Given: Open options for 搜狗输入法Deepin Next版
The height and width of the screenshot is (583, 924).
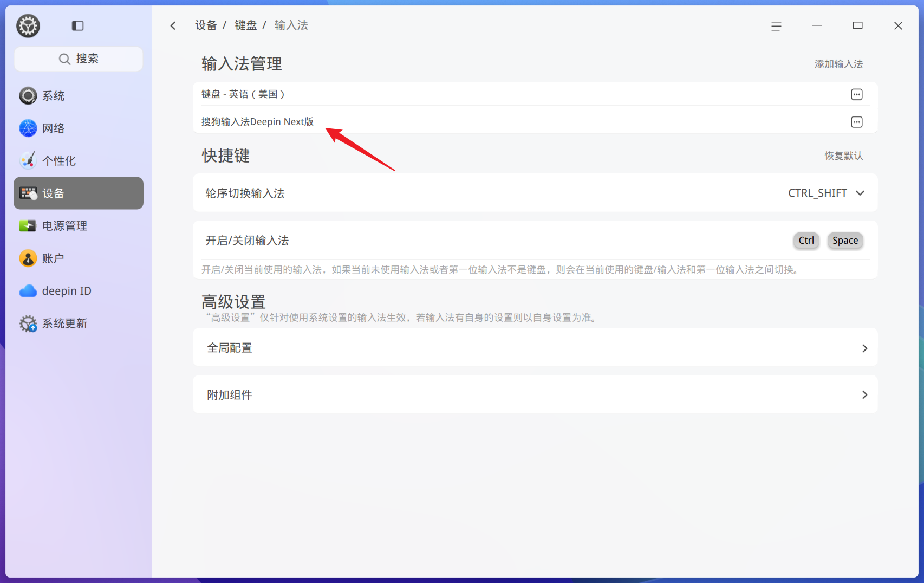Looking at the screenshot, I should (x=856, y=122).
